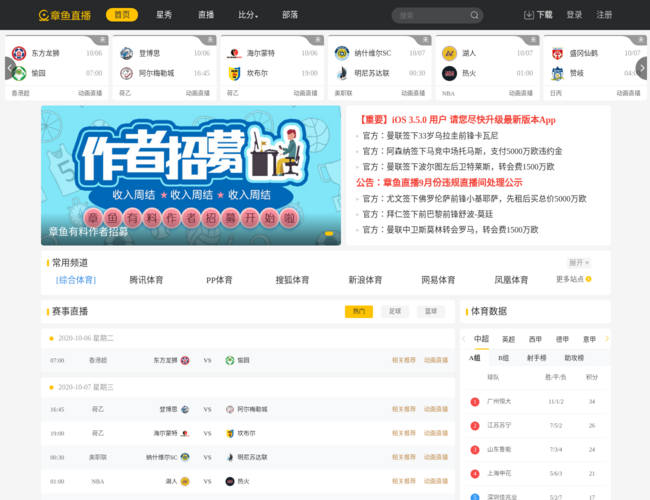Switch to 中超 league tab
The image size is (650, 500).
481,339
